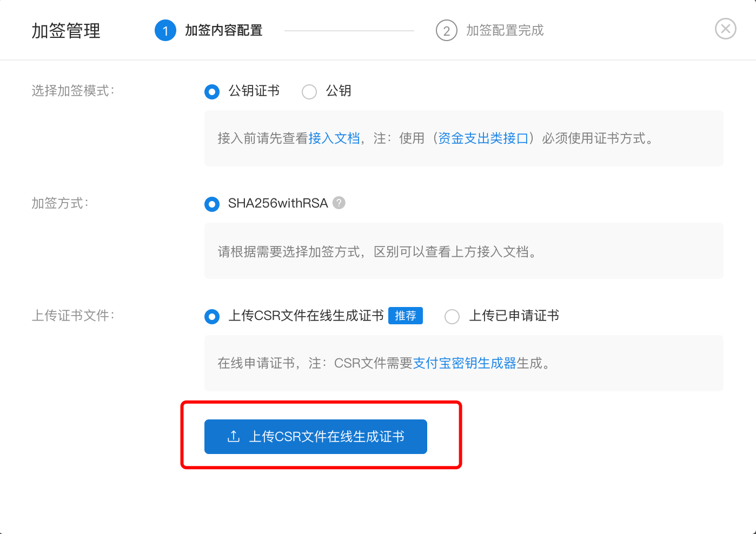Viewport: 756px width, 534px height.
Task: Click the 加签管理 dialog title
Action: coord(66,31)
